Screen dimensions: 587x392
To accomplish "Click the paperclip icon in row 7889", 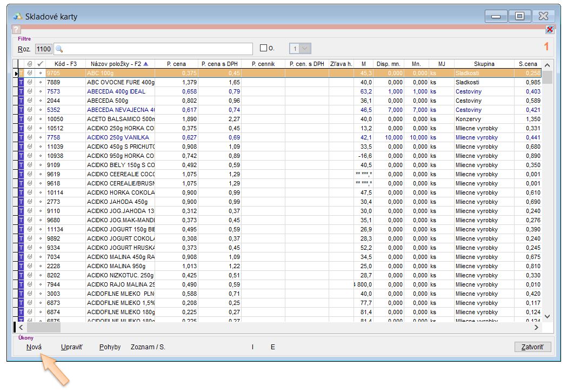I will pos(30,82).
